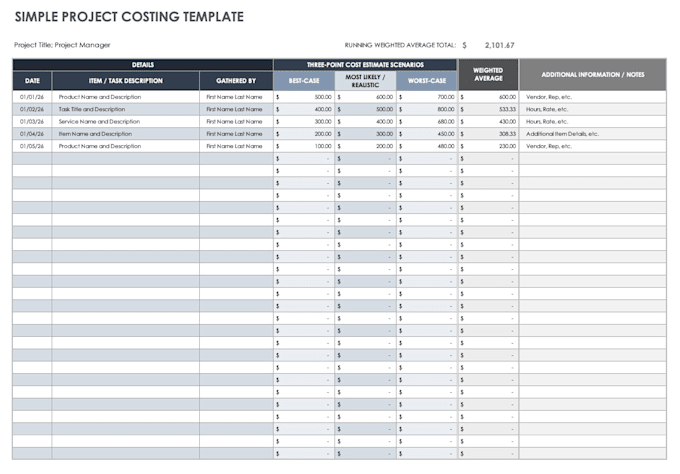Screen dimensions: 680x474
Task: Select the Weighted Average column header
Action: pyautogui.click(x=488, y=74)
